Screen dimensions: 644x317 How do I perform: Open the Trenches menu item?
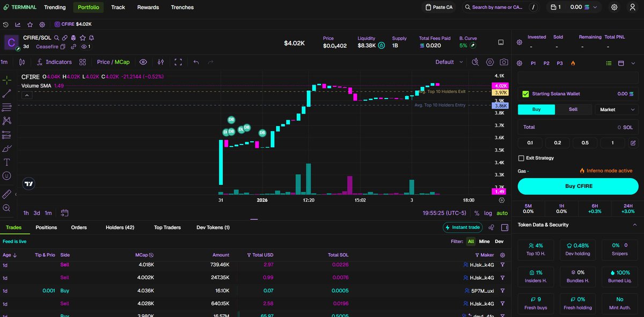tap(182, 7)
